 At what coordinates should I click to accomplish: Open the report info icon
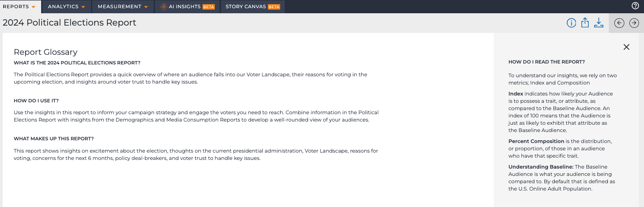[x=571, y=23]
